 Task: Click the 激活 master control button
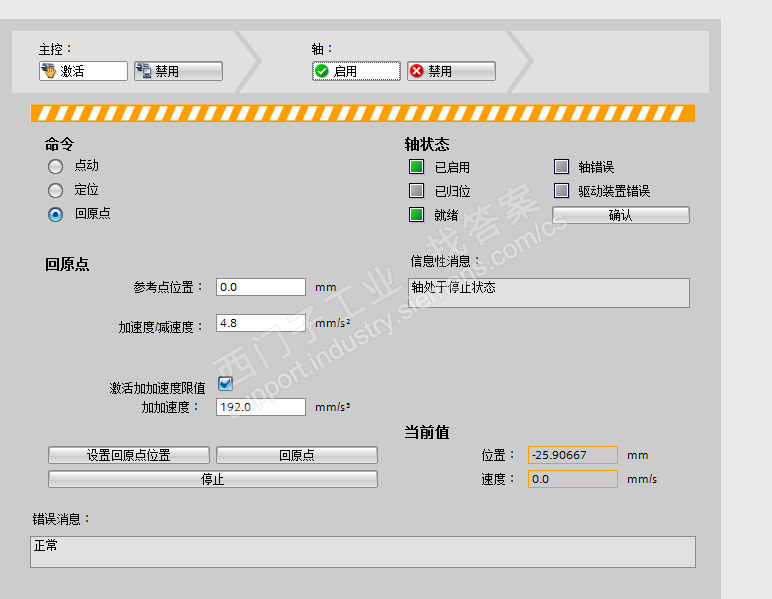[83, 71]
